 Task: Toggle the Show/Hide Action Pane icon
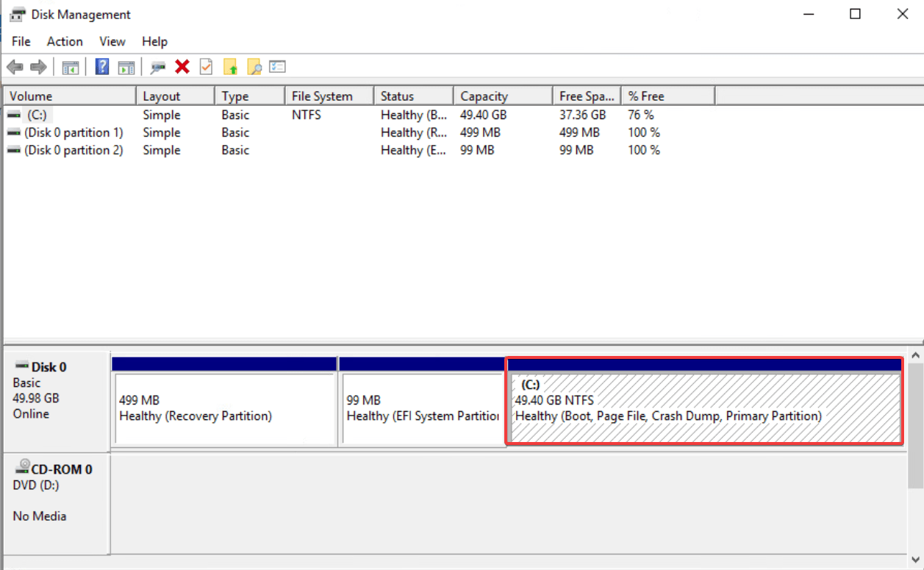126,66
